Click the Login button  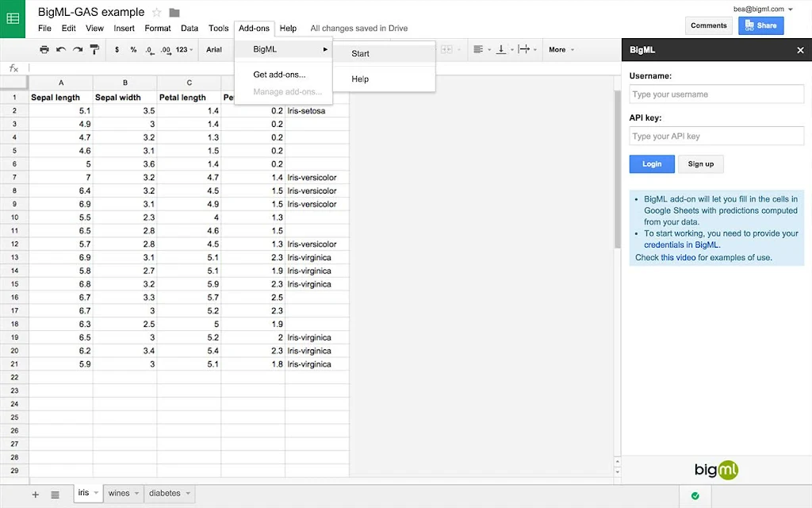[652, 164]
